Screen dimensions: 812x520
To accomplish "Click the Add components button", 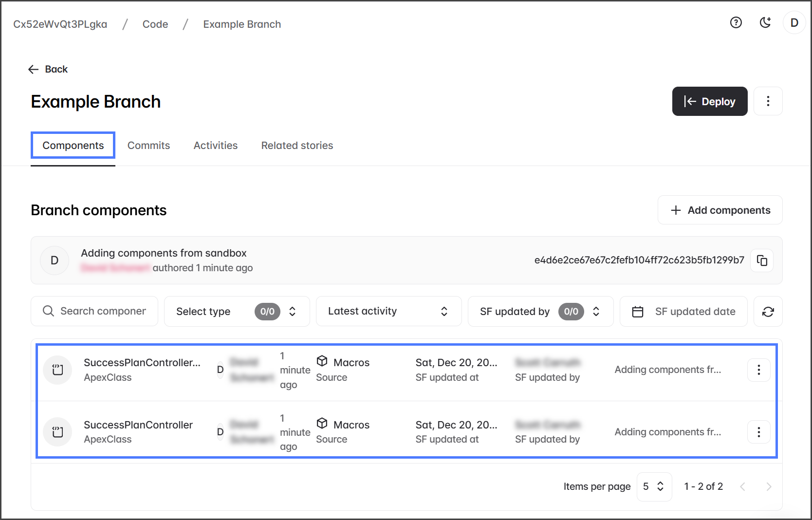I will 720,210.
